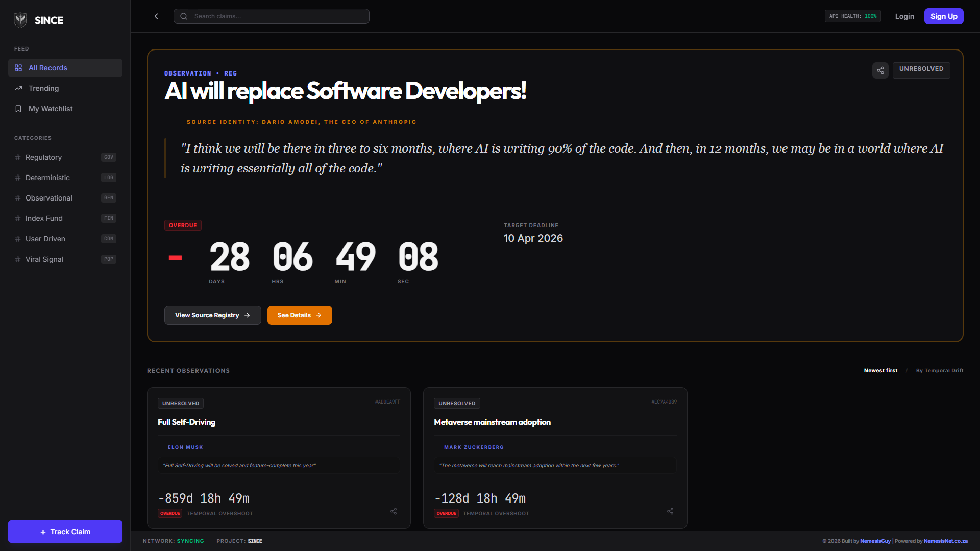Click the hash icon beside Regulatory
Viewport: 980px width, 551px height.
[18, 157]
